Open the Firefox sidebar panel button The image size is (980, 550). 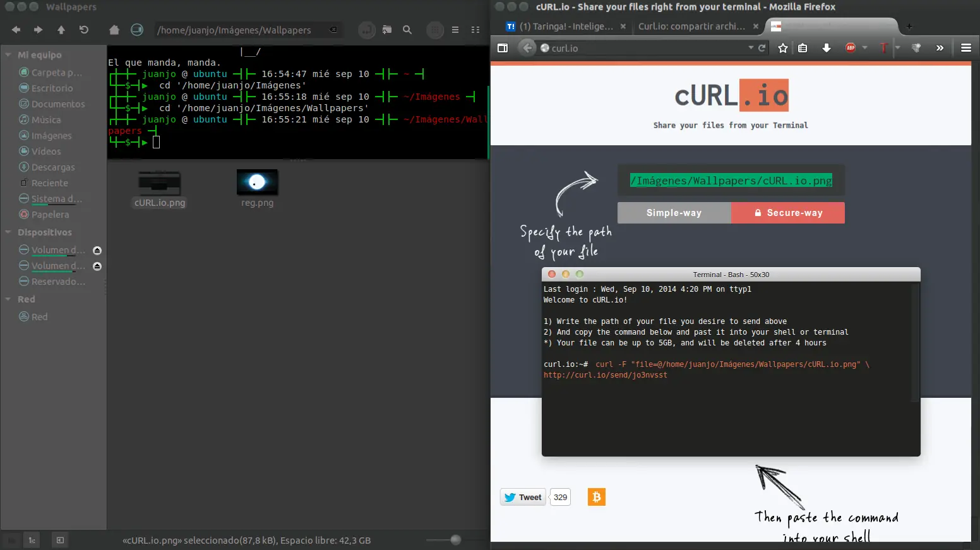pyautogui.click(x=503, y=48)
